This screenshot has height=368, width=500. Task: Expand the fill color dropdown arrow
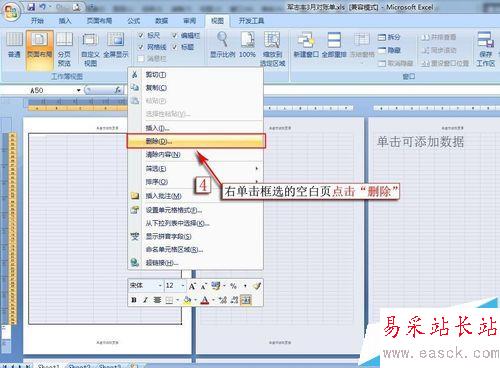point(195,300)
